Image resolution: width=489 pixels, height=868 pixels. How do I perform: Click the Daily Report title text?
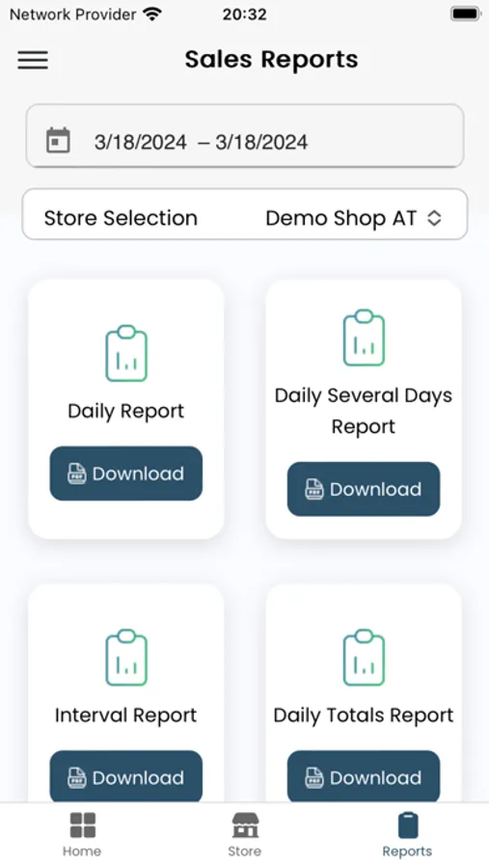[125, 411]
